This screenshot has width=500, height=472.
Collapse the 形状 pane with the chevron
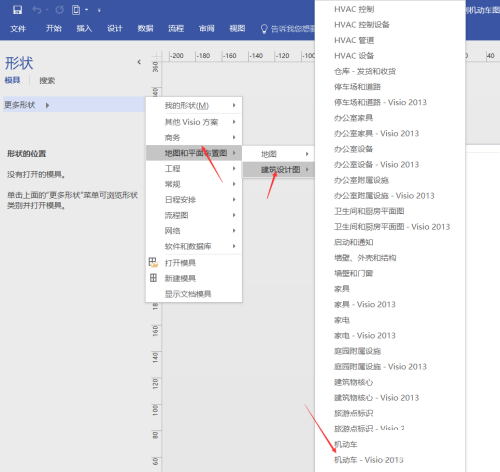point(139,62)
